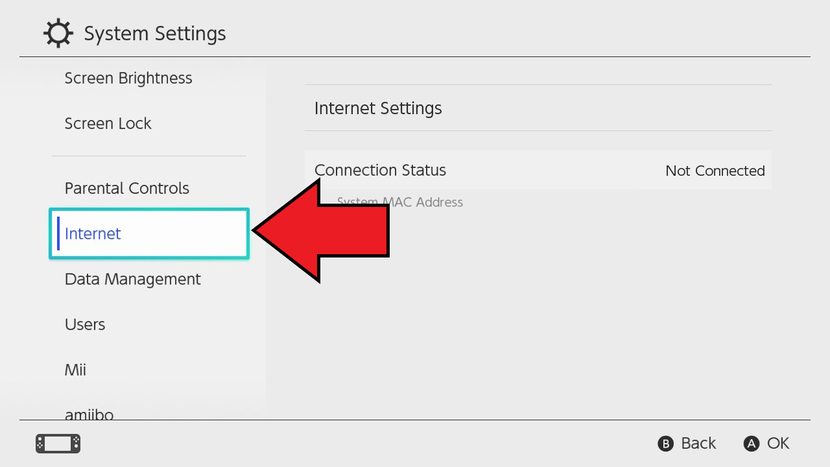830x467 pixels.
Task: Click the System Settings gear icon
Action: click(x=58, y=33)
